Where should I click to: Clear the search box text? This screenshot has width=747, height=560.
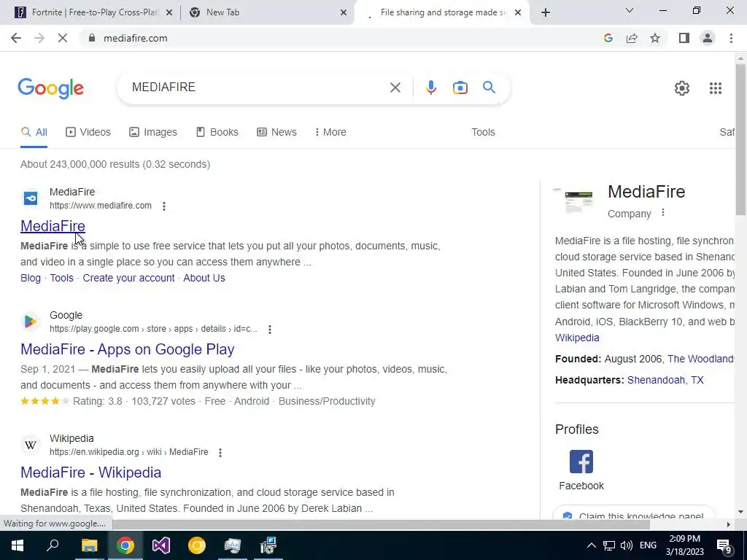[x=395, y=87]
